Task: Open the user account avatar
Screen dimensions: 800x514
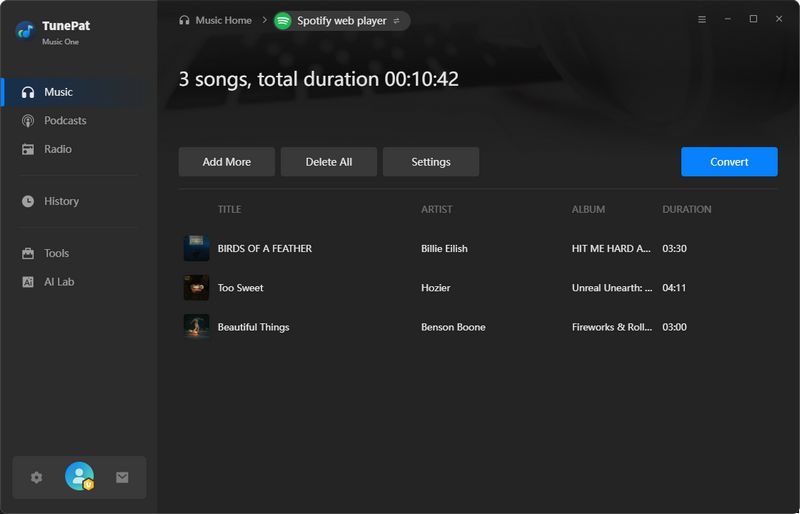Action: (80, 476)
